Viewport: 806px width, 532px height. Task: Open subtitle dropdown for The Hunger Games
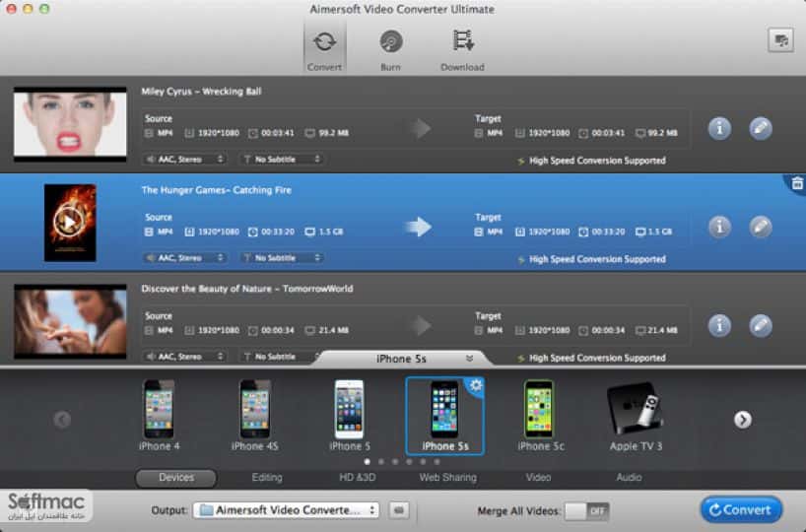click(282, 258)
